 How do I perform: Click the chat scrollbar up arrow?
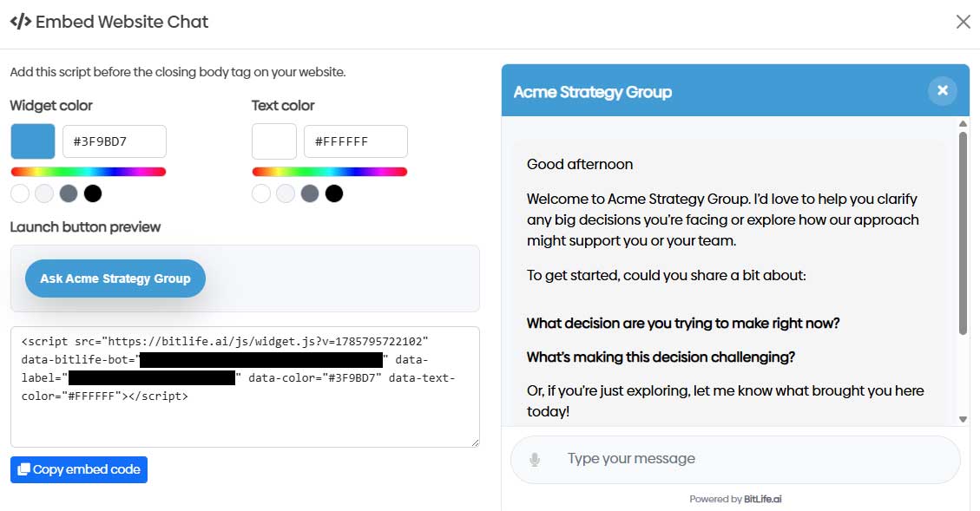coord(964,124)
